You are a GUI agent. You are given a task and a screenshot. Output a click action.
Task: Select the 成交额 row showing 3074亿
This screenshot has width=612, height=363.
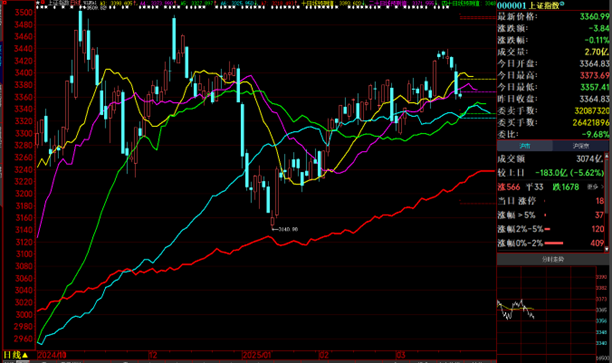click(551, 159)
